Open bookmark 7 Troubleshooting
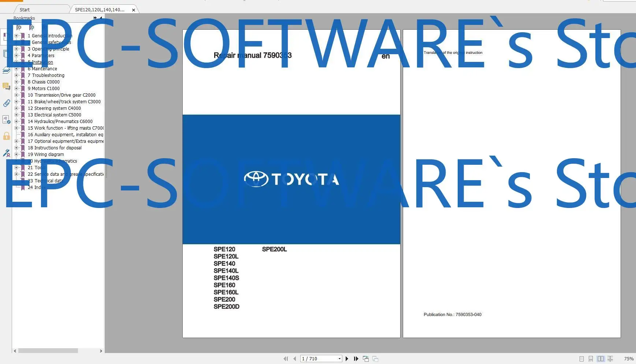This screenshot has width=636, height=364. (46, 75)
